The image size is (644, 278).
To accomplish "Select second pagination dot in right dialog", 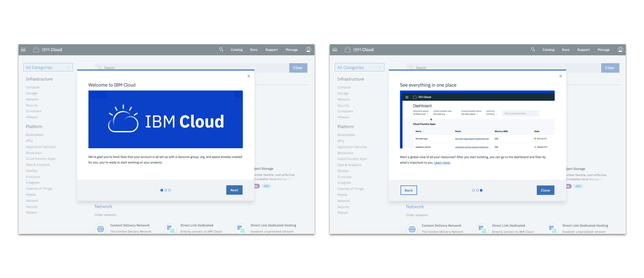I will (477, 190).
